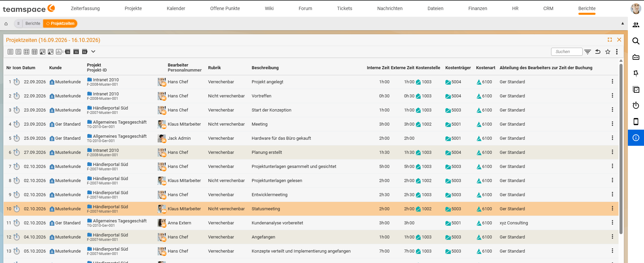Open the breadcrumb list menu button
This screenshot has height=263, width=644.
click(x=18, y=24)
